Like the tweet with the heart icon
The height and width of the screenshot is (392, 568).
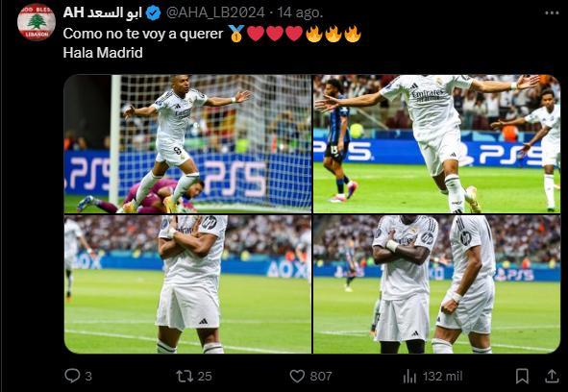pyautogui.click(x=297, y=376)
